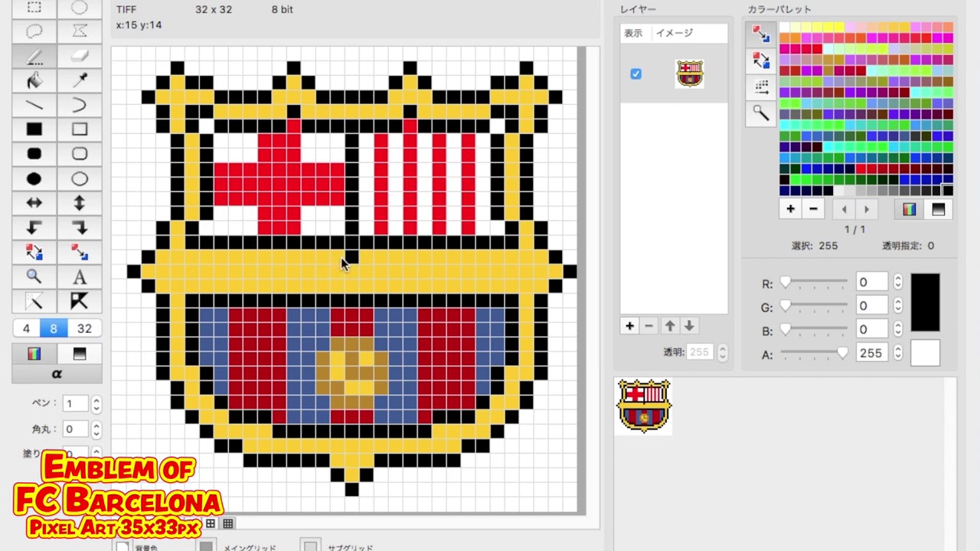Select the Pencil drawing tool

pyautogui.click(x=34, y=56)
